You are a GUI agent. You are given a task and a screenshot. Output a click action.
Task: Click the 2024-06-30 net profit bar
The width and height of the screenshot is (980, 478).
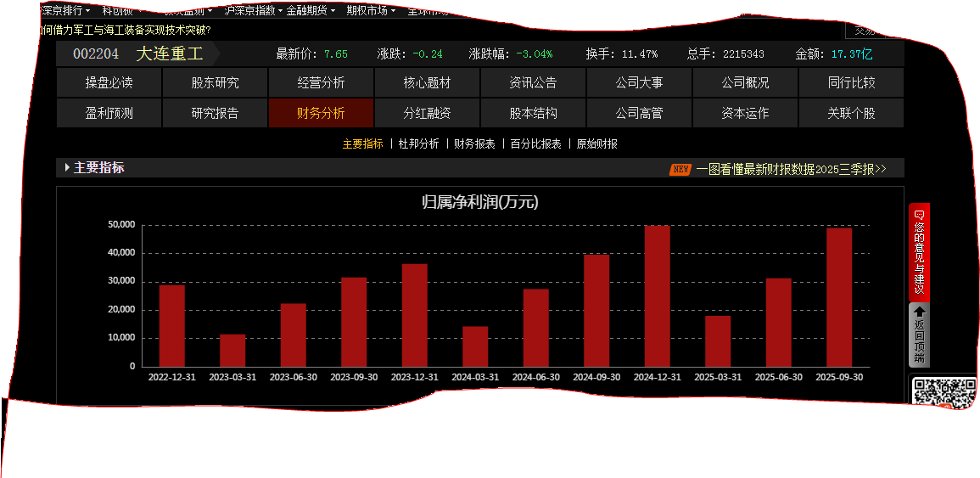pos(535,328)
